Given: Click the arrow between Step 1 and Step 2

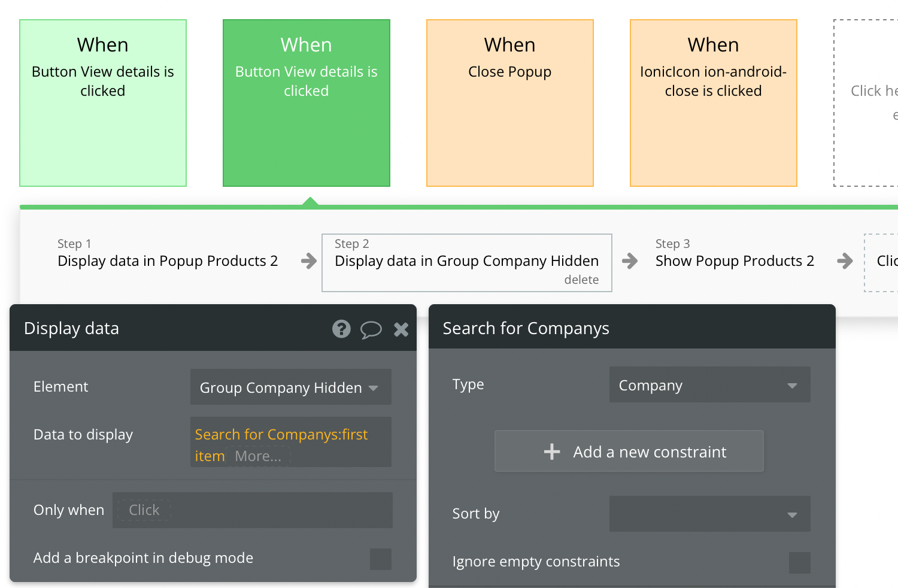Looking at the screenshot, I should coord(308,260).
